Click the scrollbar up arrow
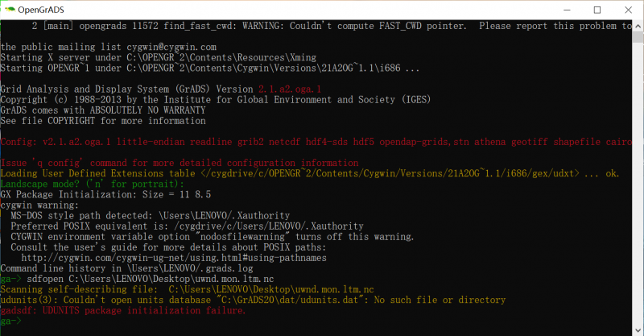 638,26
